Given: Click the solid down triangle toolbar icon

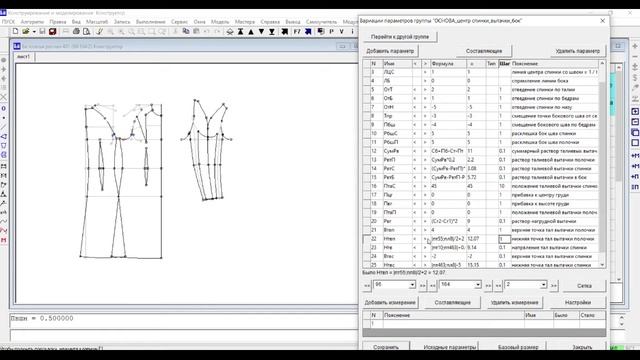Looking at the screenshot, I should point(261,32).
